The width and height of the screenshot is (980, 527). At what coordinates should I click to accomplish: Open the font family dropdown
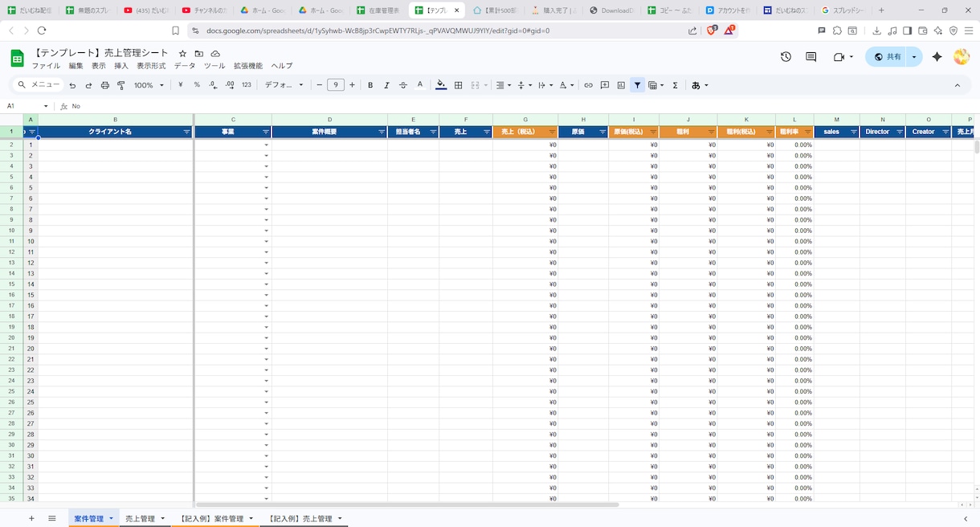click(284, 85)
